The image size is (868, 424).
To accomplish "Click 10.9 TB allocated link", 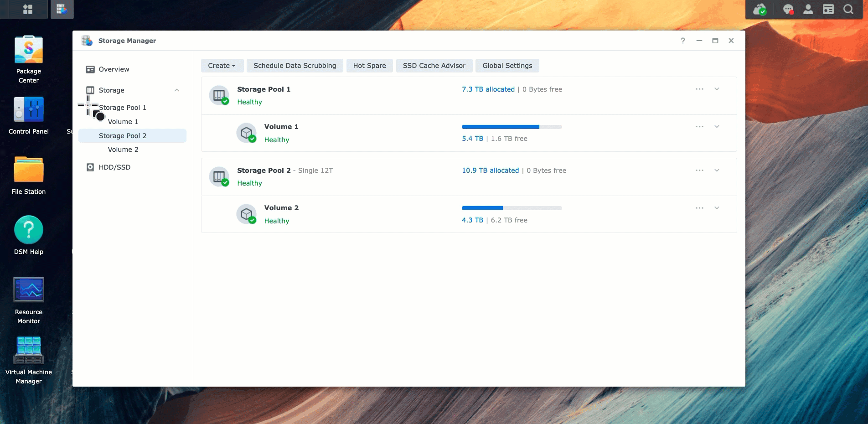I will 491,171.
